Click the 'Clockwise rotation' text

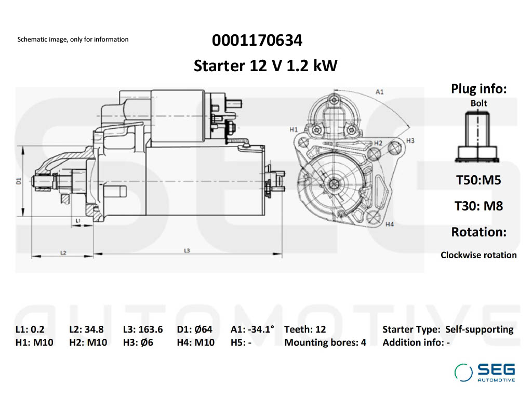[x=478, y=255]
